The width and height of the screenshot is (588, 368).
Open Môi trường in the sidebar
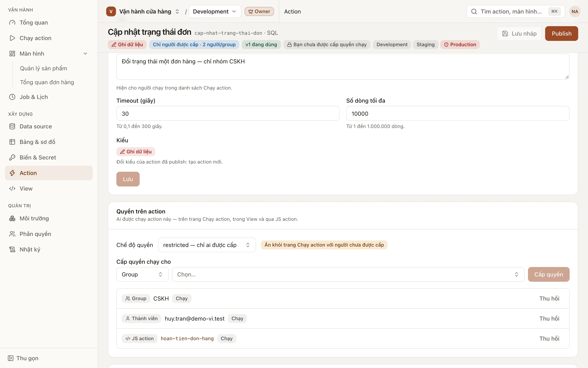click(x=49, y=218)
